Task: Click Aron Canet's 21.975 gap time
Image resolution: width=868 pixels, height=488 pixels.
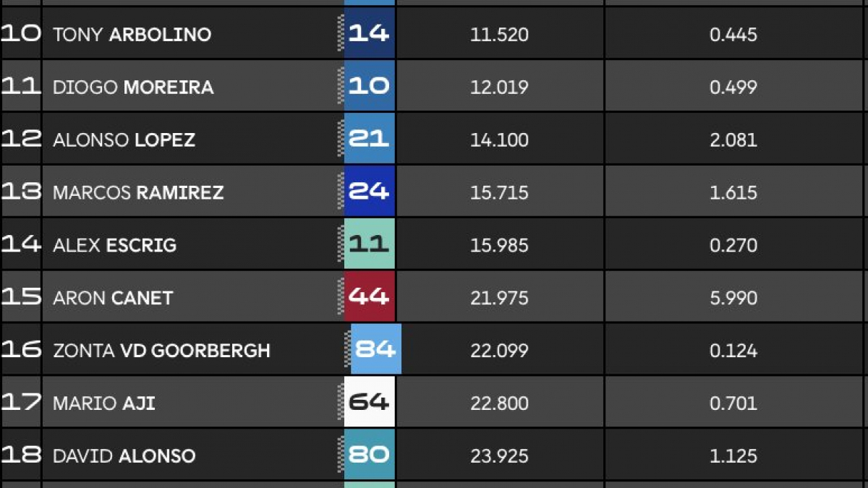Action: point(499,298)
